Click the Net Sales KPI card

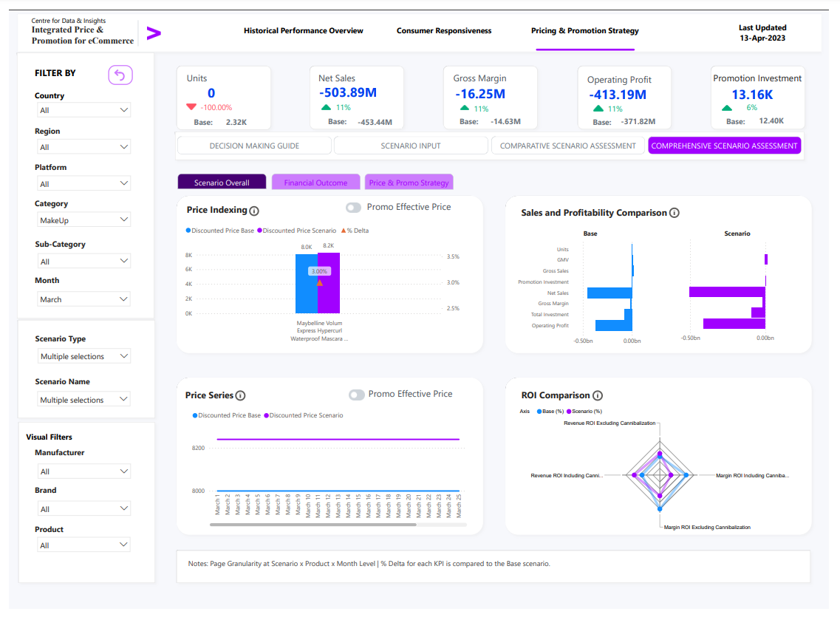pos(357,97)
